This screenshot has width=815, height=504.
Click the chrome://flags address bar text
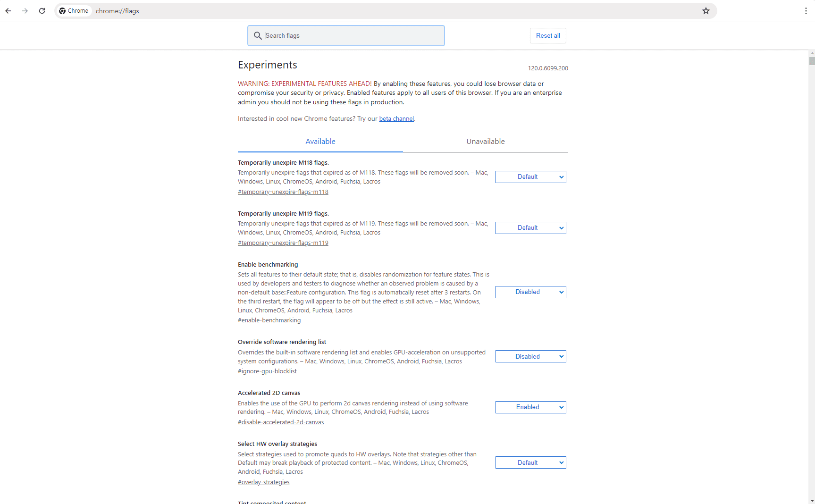click(118, 11)
